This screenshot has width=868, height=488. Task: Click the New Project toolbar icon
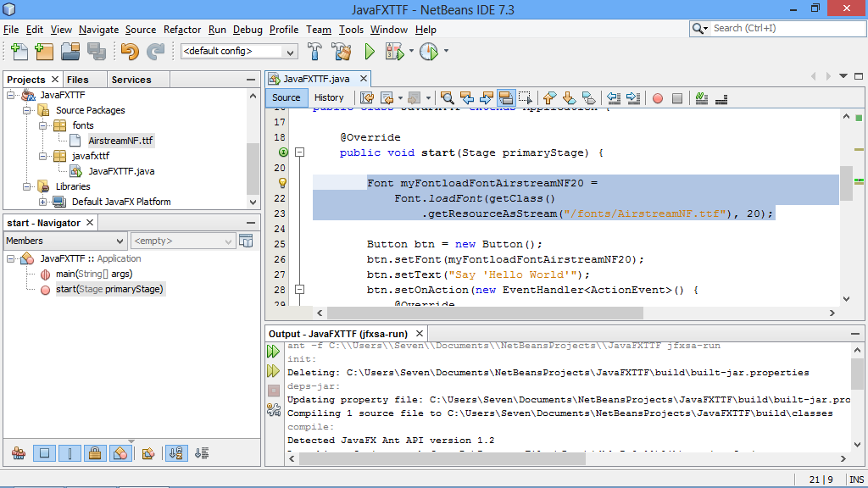[x=44, y=52]
